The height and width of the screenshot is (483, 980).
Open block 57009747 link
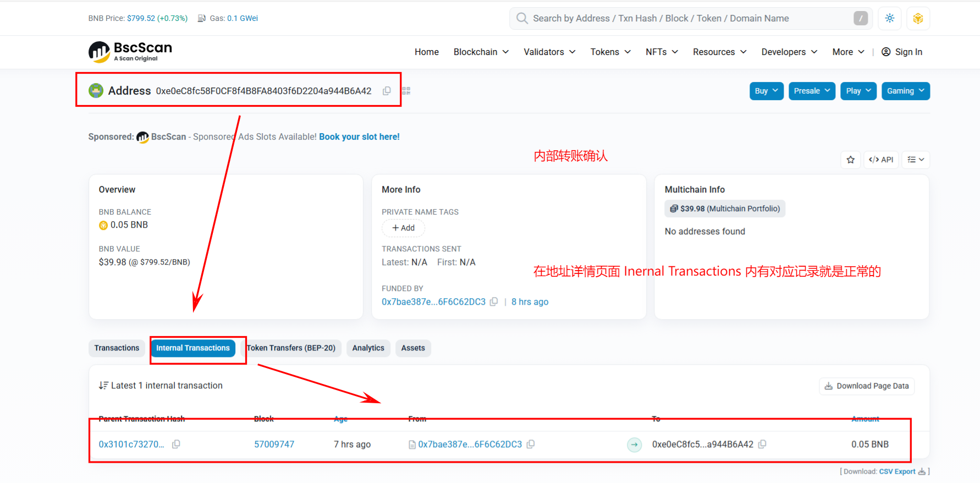coord(274,444)
